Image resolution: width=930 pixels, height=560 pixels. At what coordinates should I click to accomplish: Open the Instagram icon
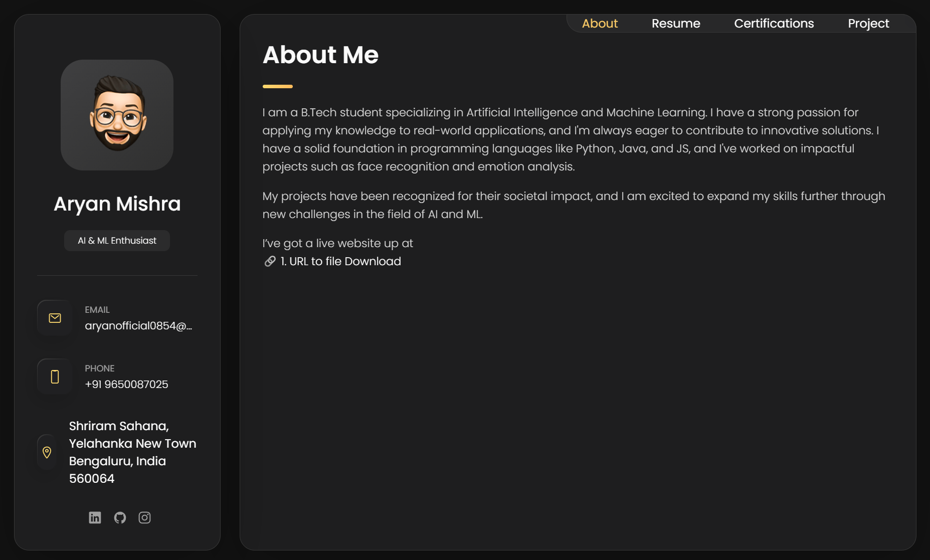pyautogui.click(x=144, y=517)
